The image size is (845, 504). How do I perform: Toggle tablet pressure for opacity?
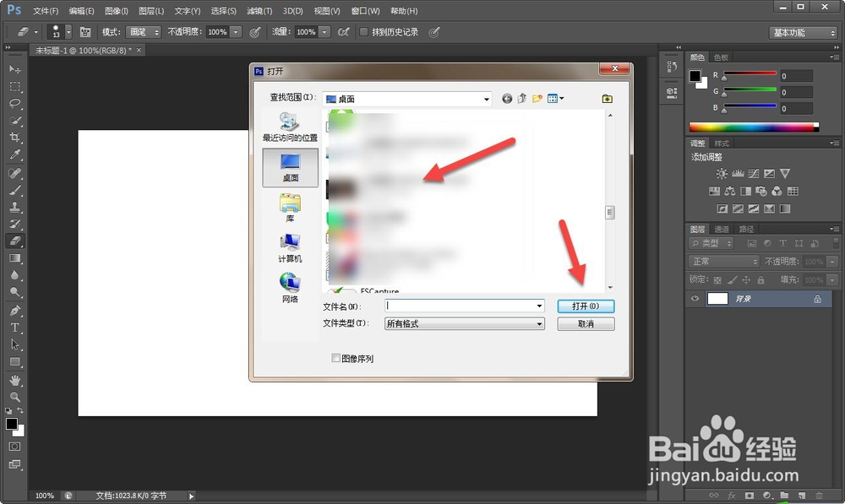pyautogui.click(x=255, y=32)
